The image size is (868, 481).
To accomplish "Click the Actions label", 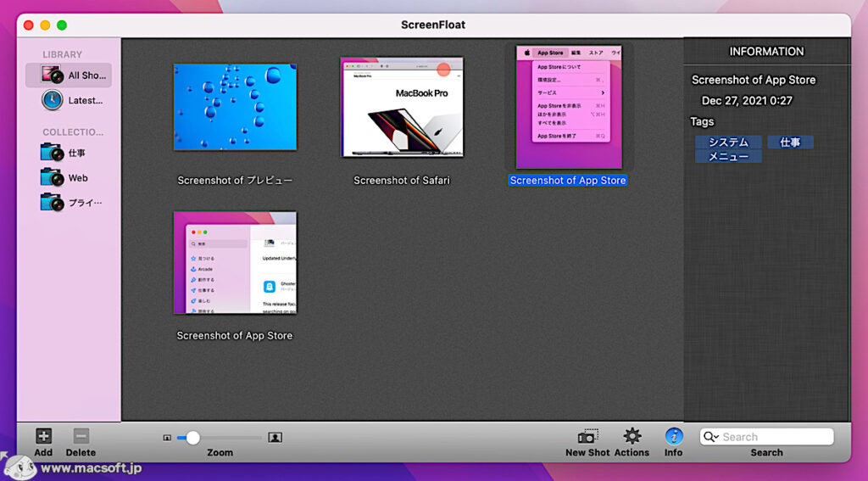I will 632,453.
